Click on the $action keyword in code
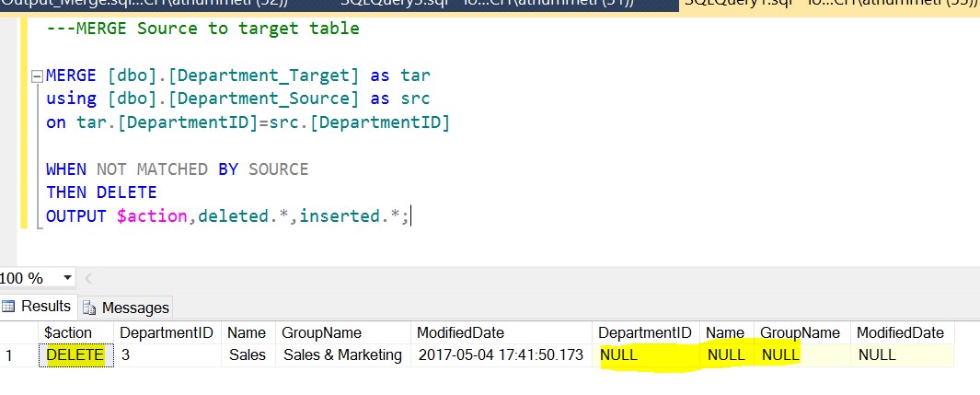The width and height of the screenshot is (980, 395). click(152, 216)
